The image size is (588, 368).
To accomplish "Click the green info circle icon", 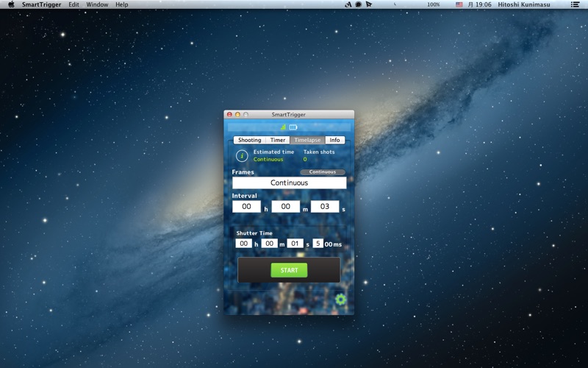I will [x=242, y=156].
